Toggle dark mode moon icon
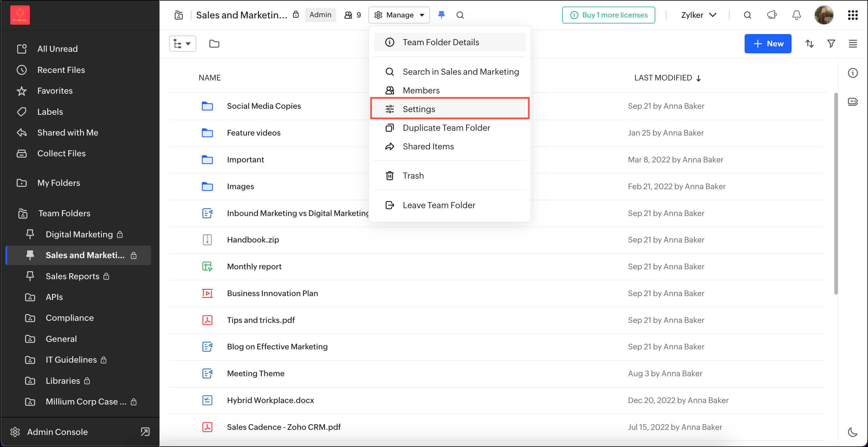 (x=852, y=432)
